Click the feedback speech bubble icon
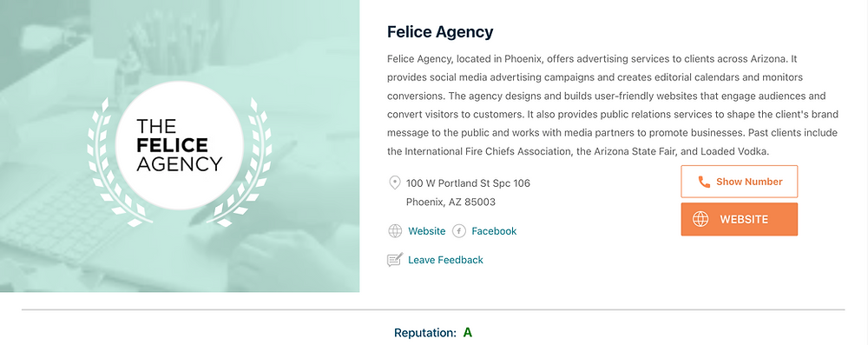The image size is (868, 345). [395, 260]
